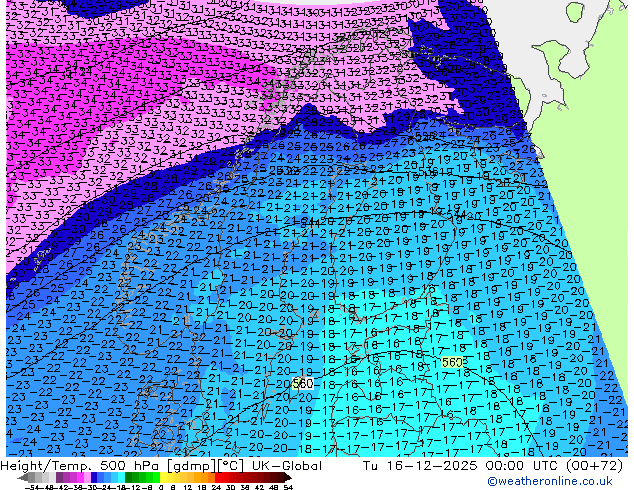Click the '[°C]' unit label in title
This screenshot has height=490, width=634.
click(231, 466)
